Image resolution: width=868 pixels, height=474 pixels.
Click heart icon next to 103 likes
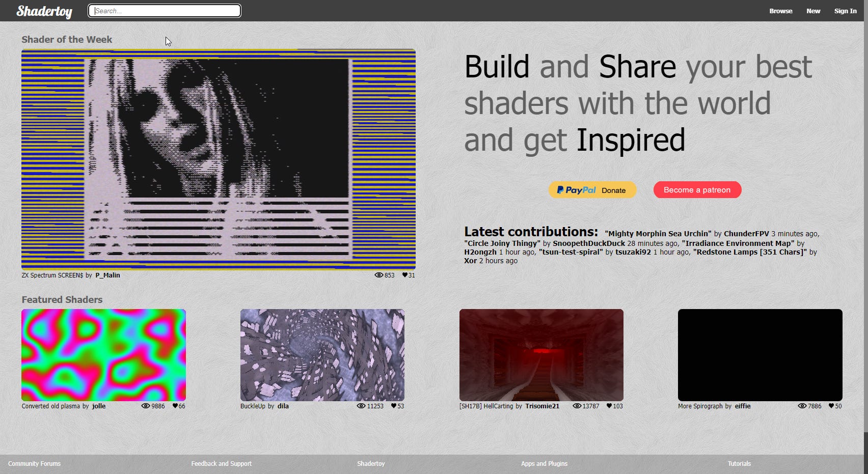[x=609, y=406]
